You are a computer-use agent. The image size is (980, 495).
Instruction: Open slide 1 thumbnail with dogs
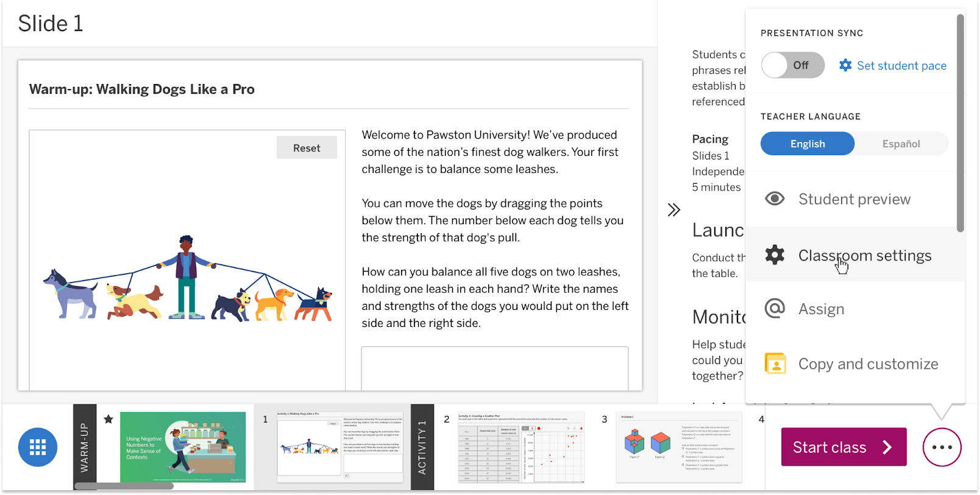340,448
